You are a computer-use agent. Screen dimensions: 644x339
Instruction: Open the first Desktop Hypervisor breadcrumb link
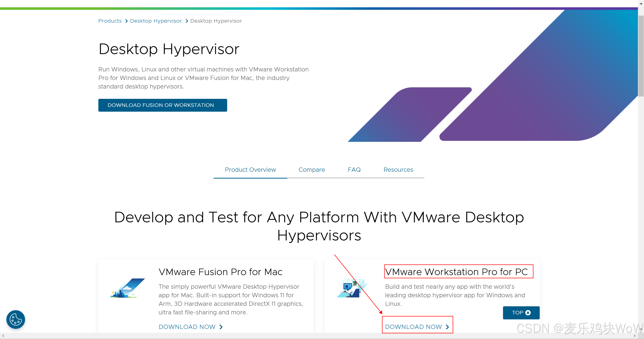tap(156, 21)
